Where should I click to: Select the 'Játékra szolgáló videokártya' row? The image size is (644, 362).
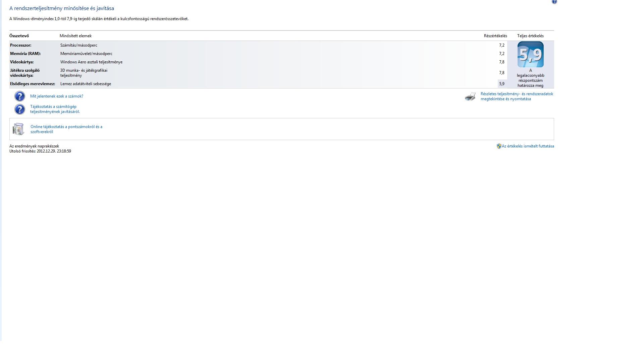point(25,73)
